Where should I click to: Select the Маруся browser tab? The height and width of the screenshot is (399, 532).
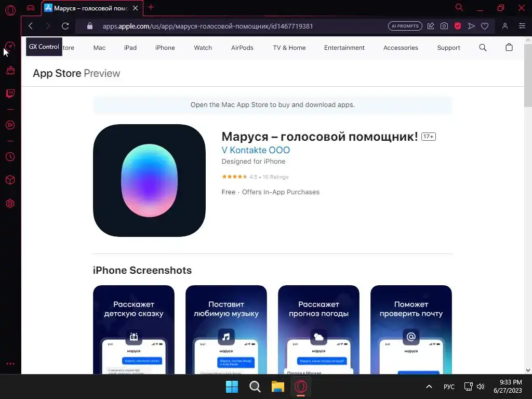pyautogui.click(x=92, y=8)
